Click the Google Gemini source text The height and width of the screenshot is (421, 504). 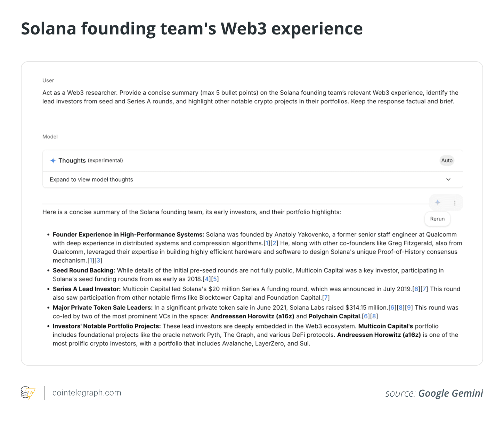(x=450, y=393)
